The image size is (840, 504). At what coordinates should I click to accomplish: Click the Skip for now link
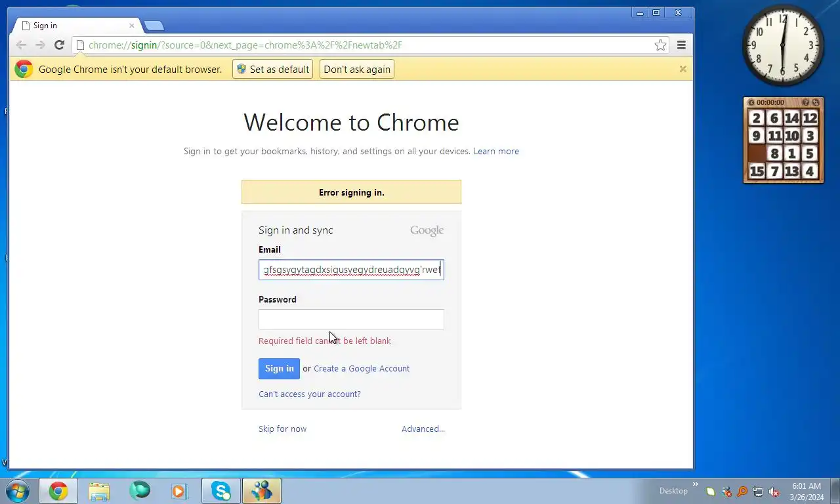pos(282,429)
